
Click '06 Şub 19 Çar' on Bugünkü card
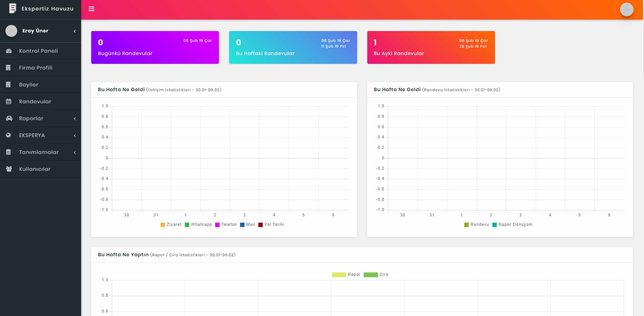[x=198, y=41]
